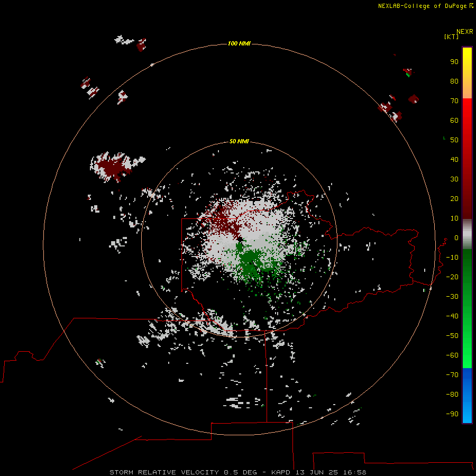Viewport: 476px width, 476px height.
Task: Select the 0 knot scale label
Action: [456, 238]
